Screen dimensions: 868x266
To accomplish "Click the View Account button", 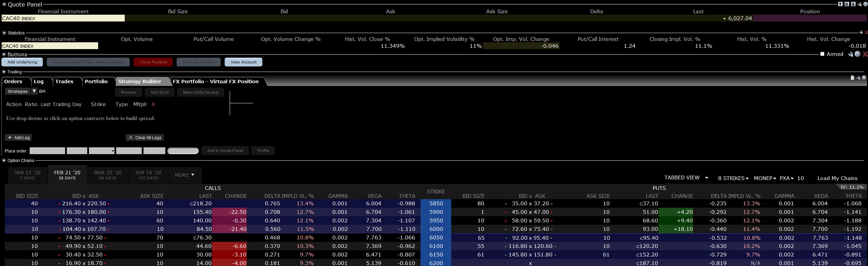I will tap(244, 62).
